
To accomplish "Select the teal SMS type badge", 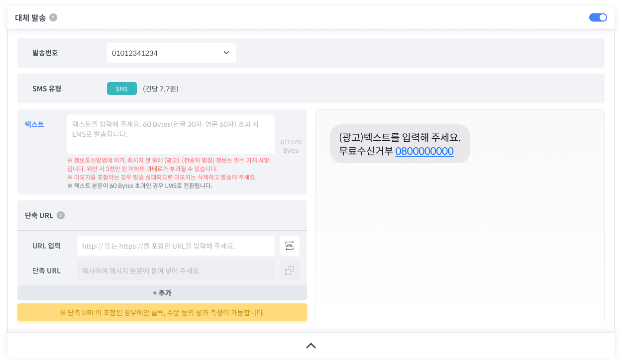I will (121, 89).
